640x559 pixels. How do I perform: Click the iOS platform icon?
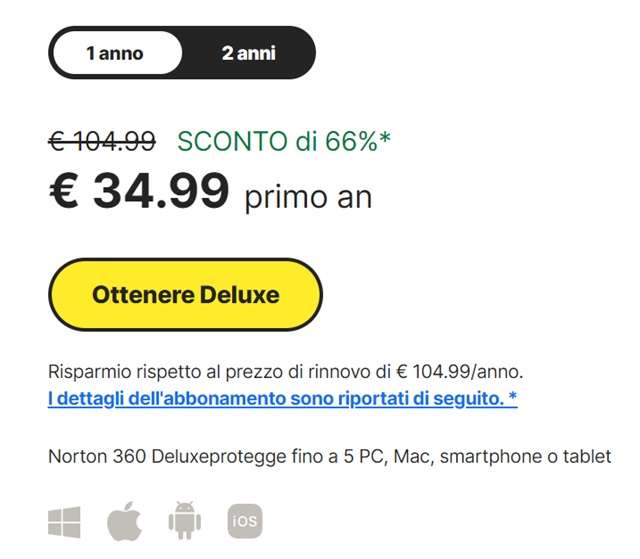point(245,521)
